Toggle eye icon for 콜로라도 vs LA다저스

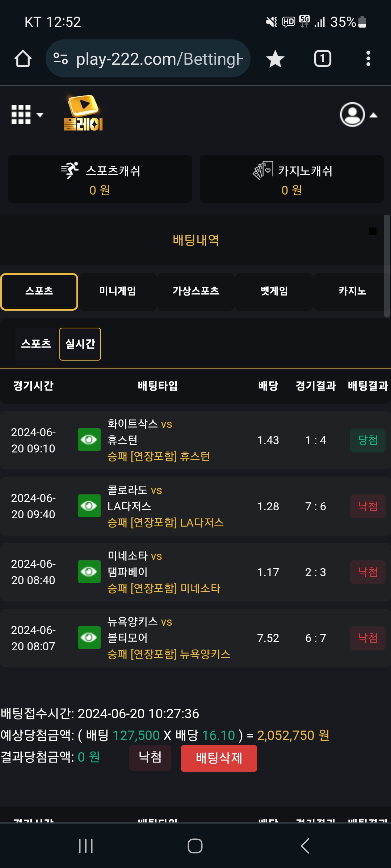(x=89, y=506)
